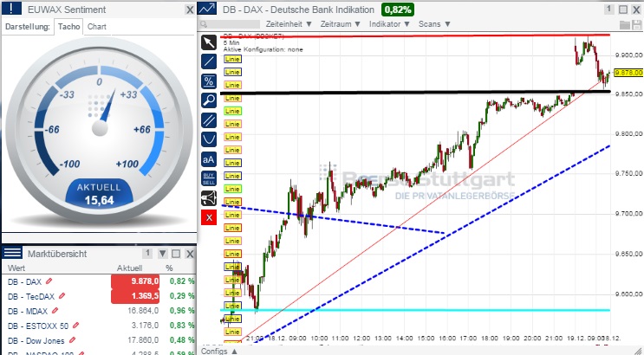Screen dimensions: 644x355
Task: Close the EUWAX Sentiment panel
Action: (189, 10)
